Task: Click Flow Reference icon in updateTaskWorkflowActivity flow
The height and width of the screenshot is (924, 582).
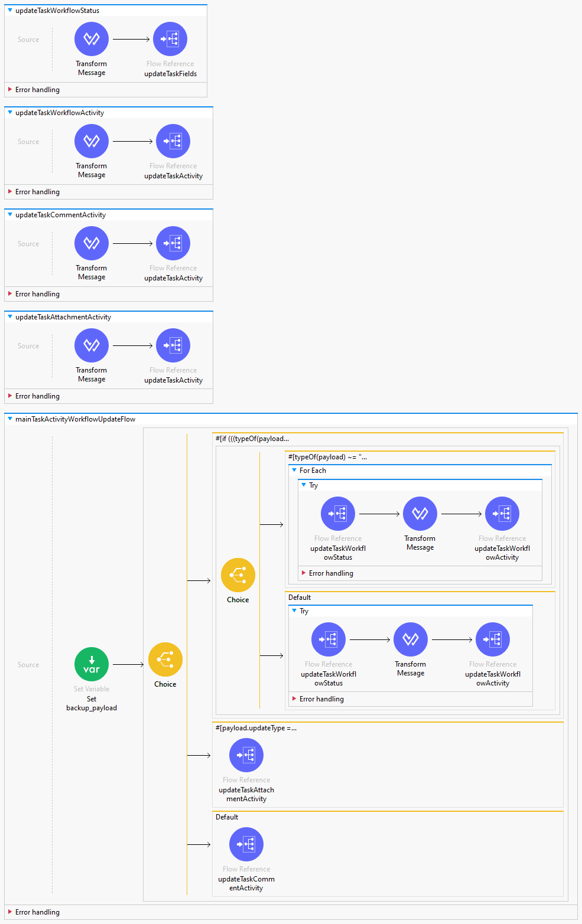Action: (x=173, y=141)
